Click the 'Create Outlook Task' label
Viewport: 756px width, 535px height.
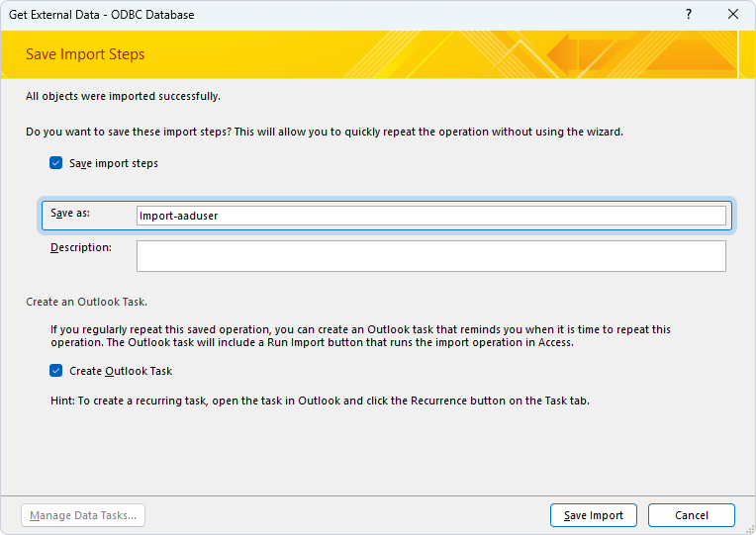[121, 371]
